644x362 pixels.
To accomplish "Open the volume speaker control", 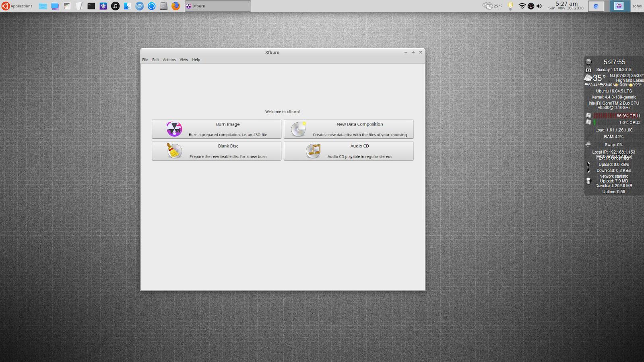I will coord(539,6).
